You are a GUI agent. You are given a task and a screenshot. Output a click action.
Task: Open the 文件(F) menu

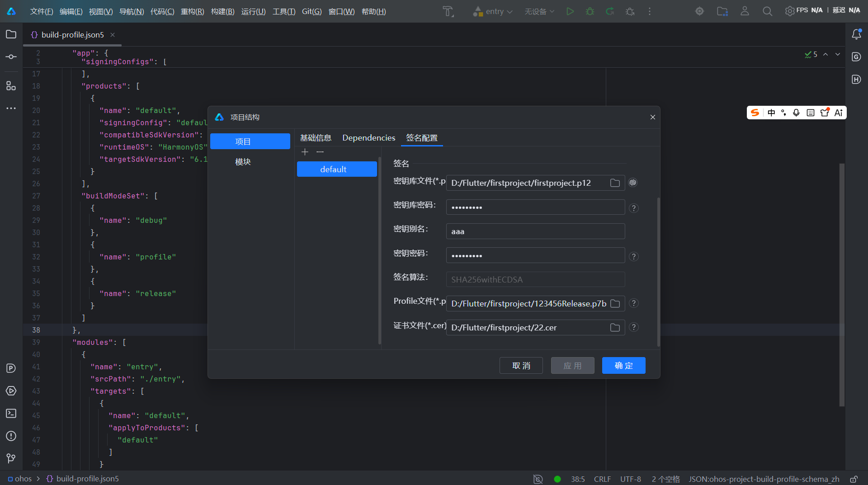click(x=42, y=11)
